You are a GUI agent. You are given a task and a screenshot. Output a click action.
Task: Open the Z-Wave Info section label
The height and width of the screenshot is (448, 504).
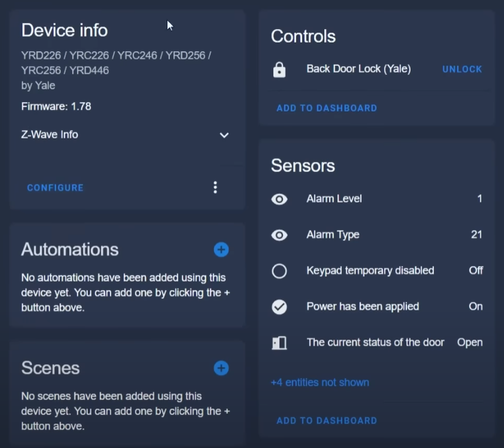point(50,135)
